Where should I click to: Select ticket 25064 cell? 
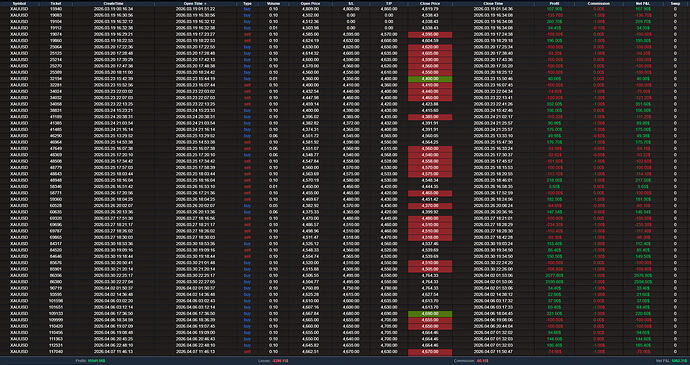point(55,47)
